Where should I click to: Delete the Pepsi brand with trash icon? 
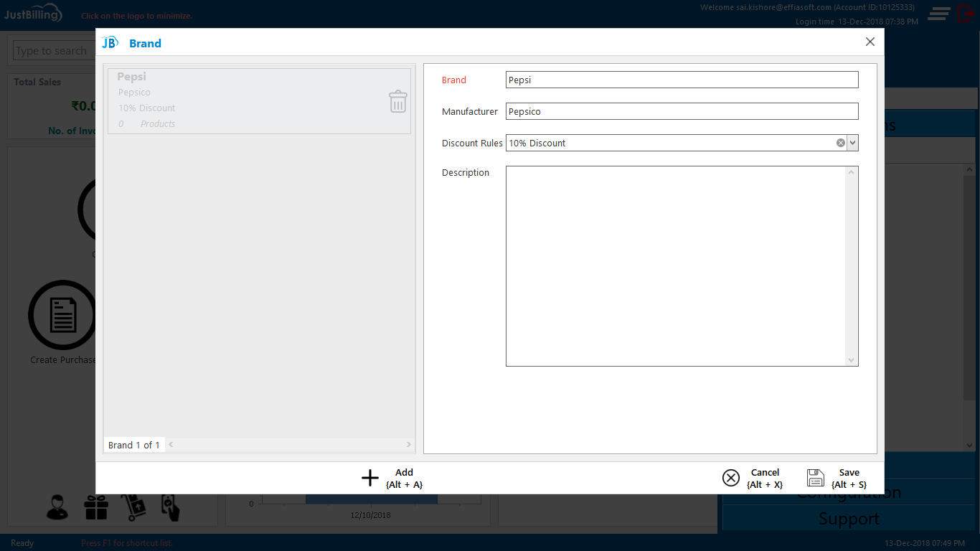point(398,101)
